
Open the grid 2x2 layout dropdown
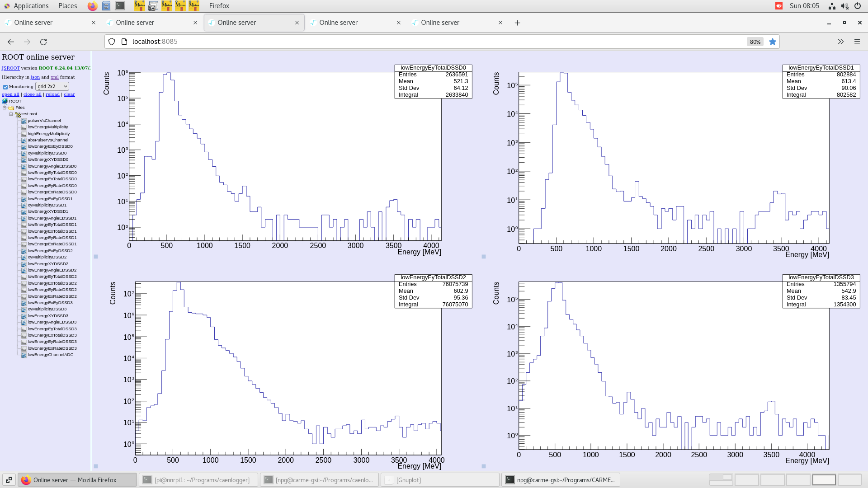click(x=52, y=86)
